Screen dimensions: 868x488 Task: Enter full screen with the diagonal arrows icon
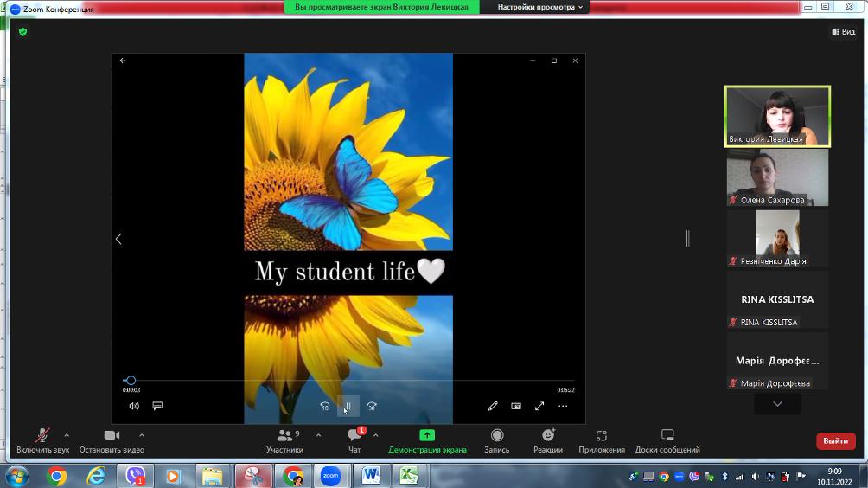(539, 406)
